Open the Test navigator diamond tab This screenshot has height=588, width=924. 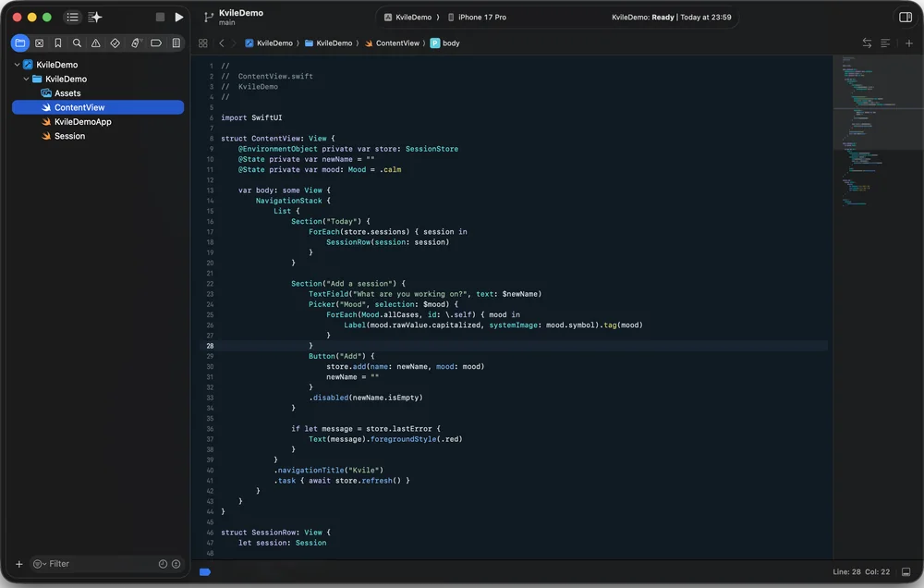(115, 43)
